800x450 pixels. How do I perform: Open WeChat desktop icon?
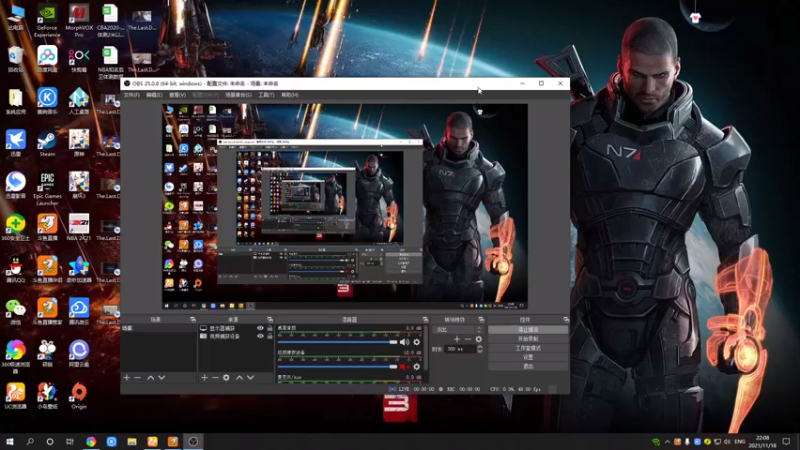pyautogui.click(x=15, y=312)
